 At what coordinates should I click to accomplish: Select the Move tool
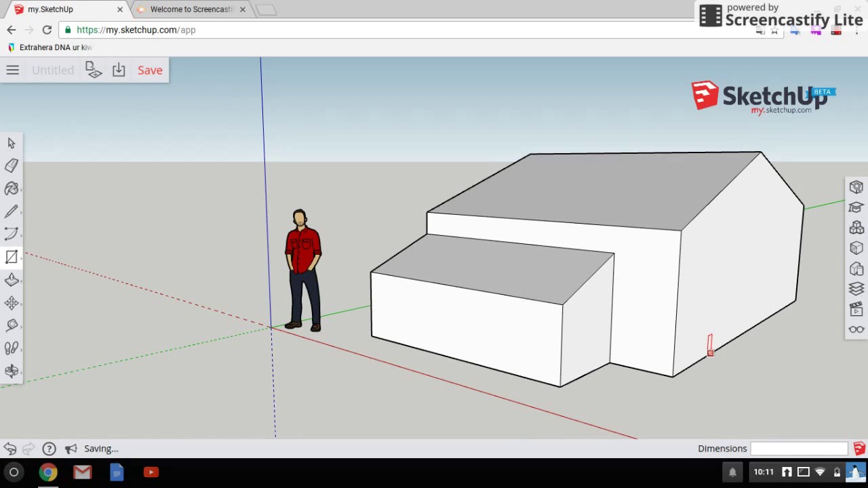12,303
